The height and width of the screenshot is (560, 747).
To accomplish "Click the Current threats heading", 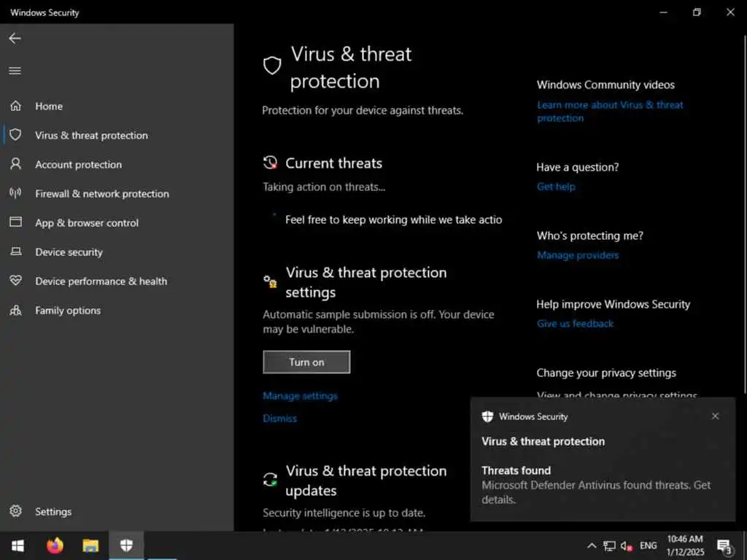I will point(333,163).
